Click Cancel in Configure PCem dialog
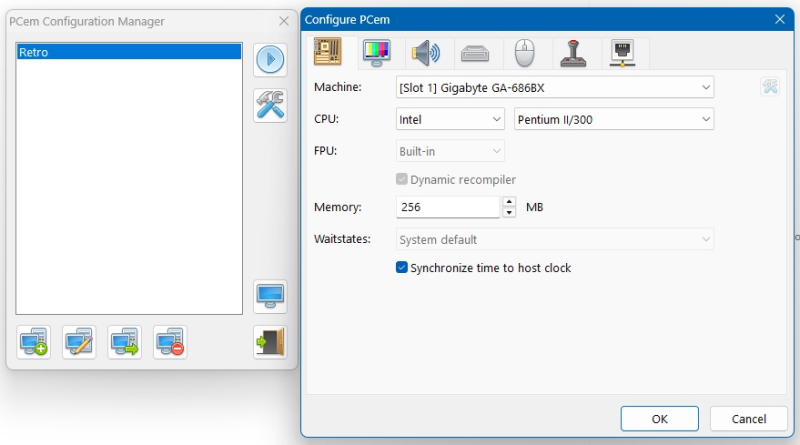 749,419
